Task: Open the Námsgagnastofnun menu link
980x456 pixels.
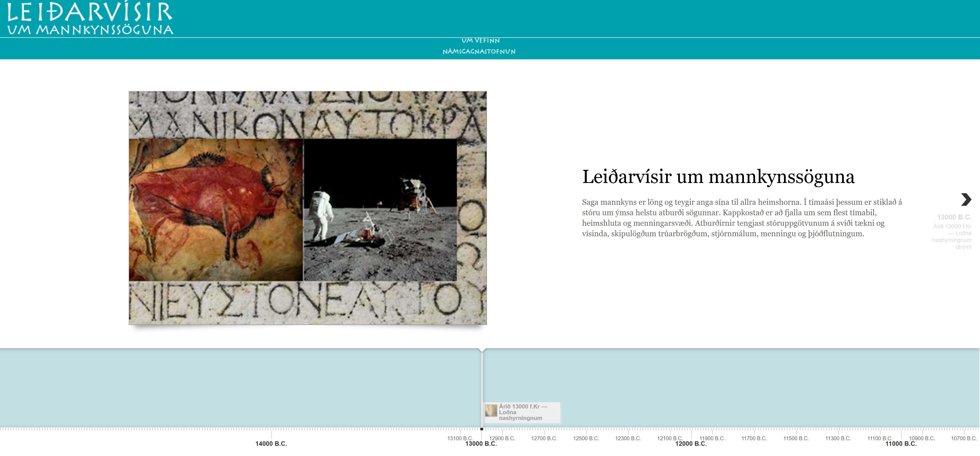Action: point(479,51)
